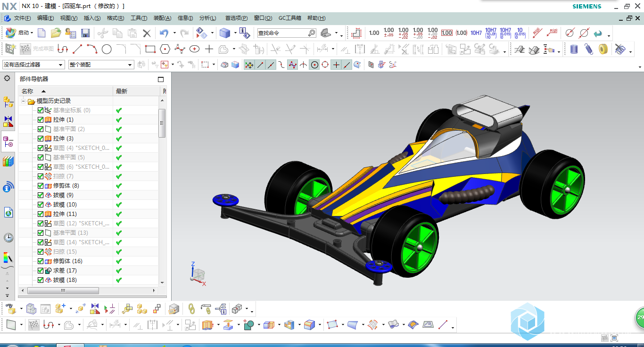Open dropdown arrow beside the blue cube icon
The width and height of the screenshot is (644, 347).
point(235,33)
